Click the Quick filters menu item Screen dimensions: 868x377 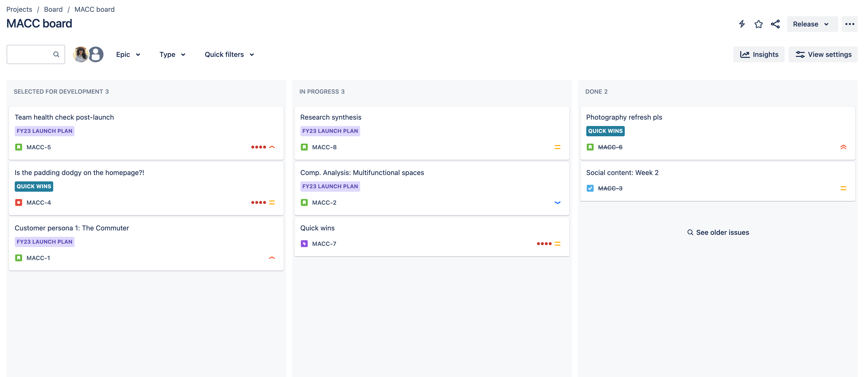(229, 54)
